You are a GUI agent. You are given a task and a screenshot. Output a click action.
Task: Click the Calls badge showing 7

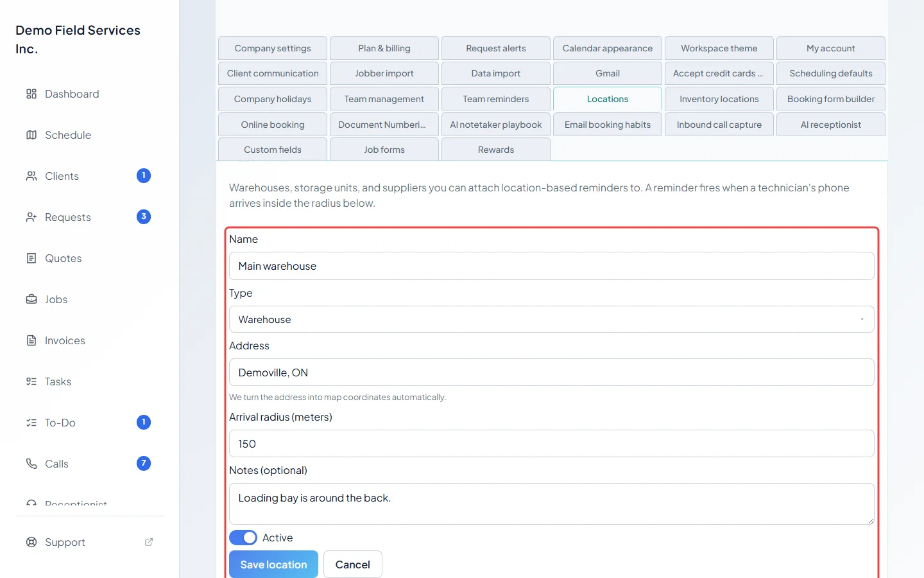click(144, 463)
